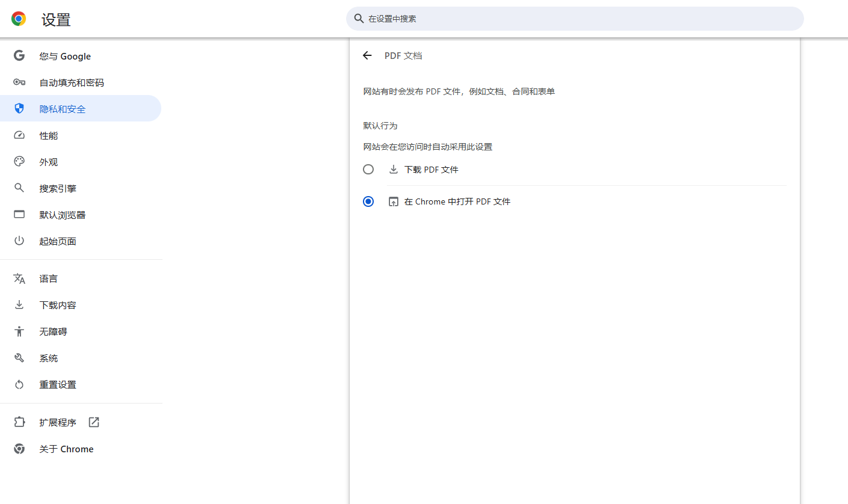
Task: Click the palette icon for 外观
Action: [x=19, y=162]
